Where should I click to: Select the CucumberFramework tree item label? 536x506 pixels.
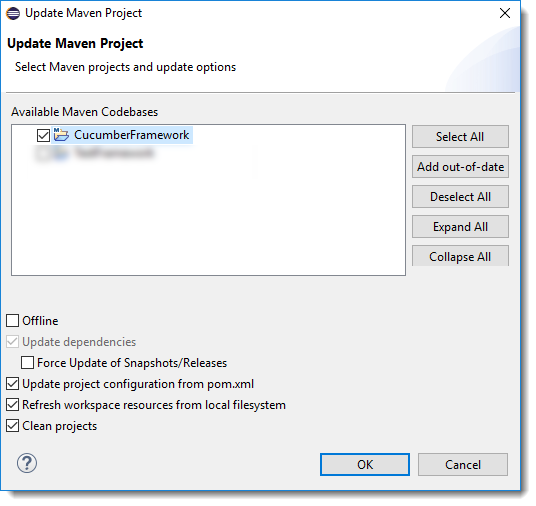point(132,135)
